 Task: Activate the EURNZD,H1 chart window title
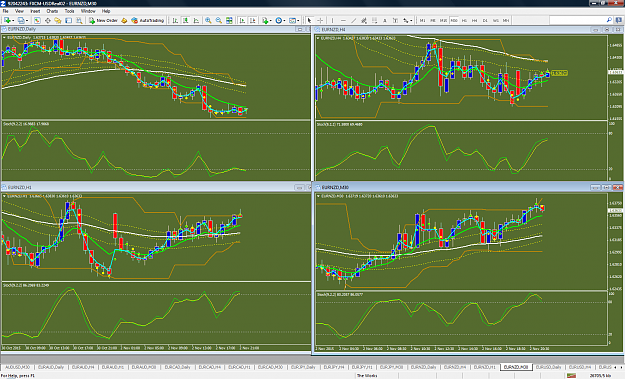(19, 187)
